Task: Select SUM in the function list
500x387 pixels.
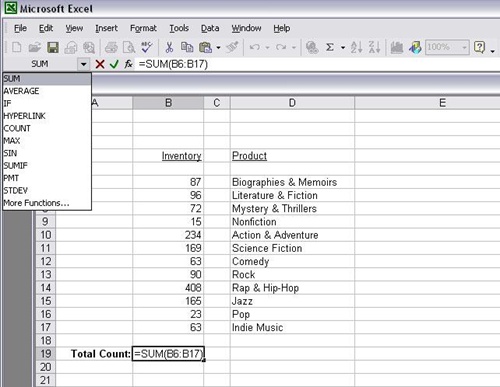Action: (x=47, y=79)
